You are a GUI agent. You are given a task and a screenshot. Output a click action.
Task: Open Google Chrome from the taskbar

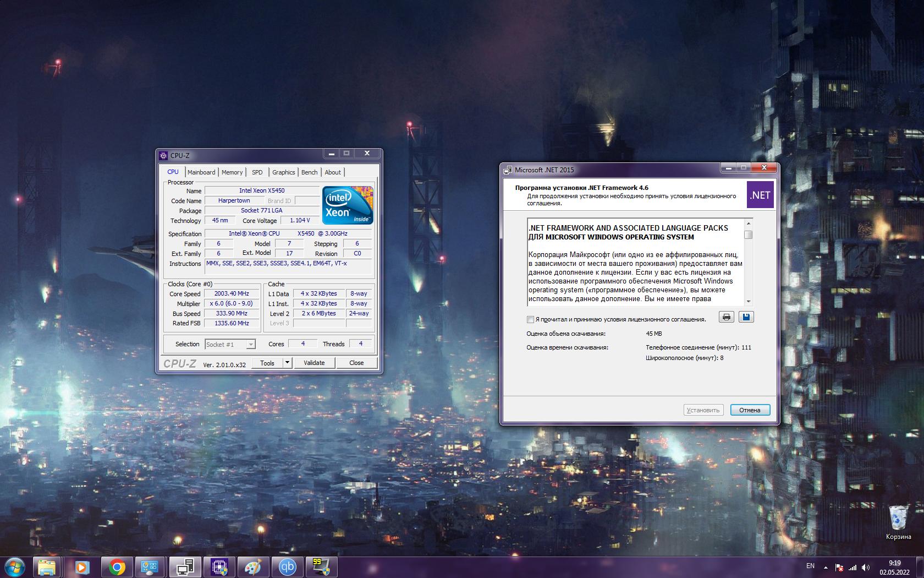click(116, 567)
